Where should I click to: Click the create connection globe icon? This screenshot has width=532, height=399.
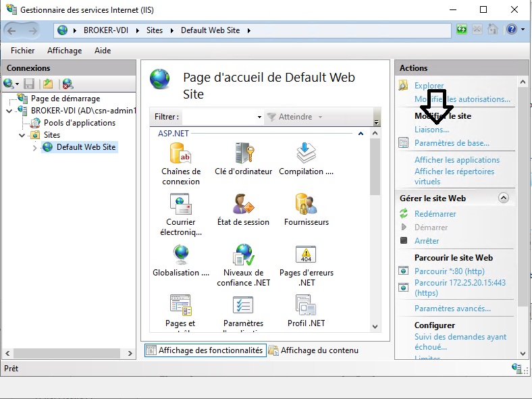coord(9,84)
